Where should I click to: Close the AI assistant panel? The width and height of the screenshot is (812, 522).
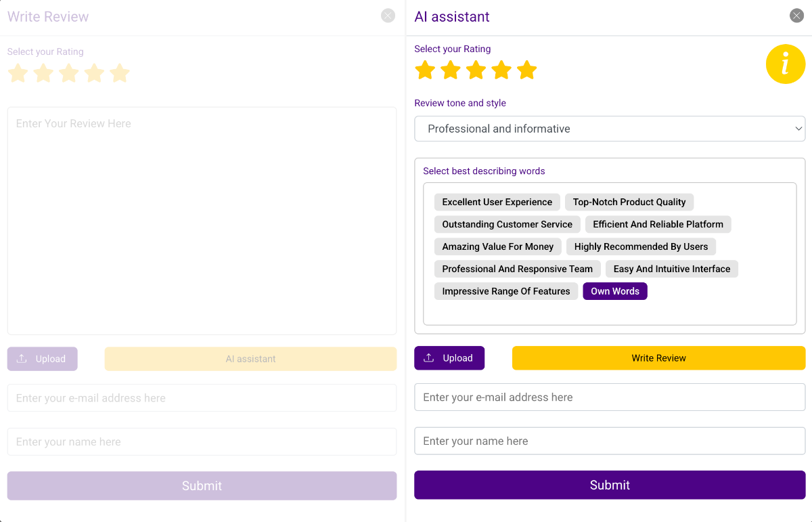click(796, 15)
